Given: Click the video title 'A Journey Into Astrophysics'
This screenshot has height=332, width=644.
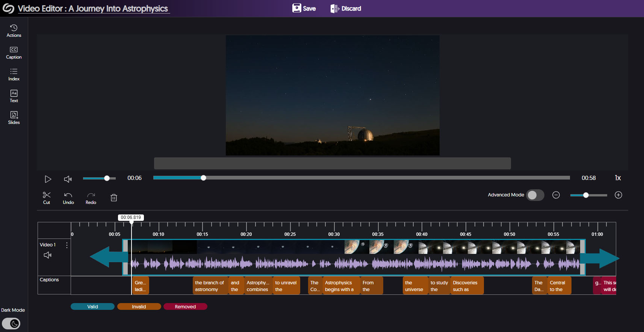Looking at the screenshot, I should [x=118, y=9].
